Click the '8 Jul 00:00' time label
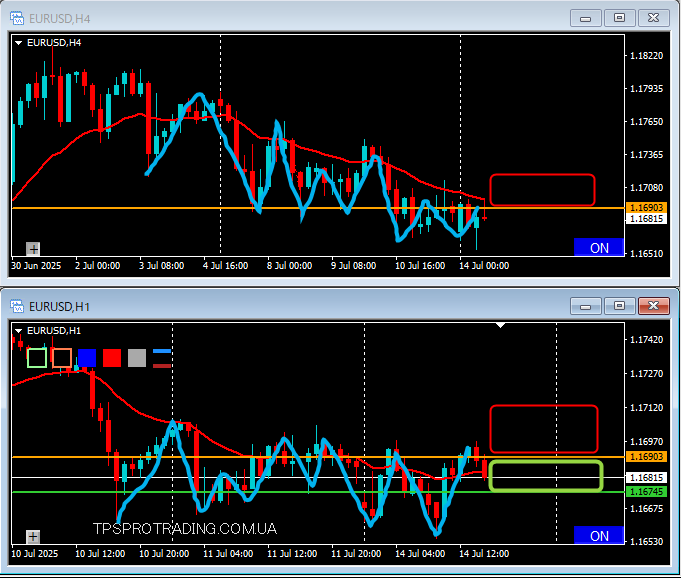 click(x=289, y=266)
